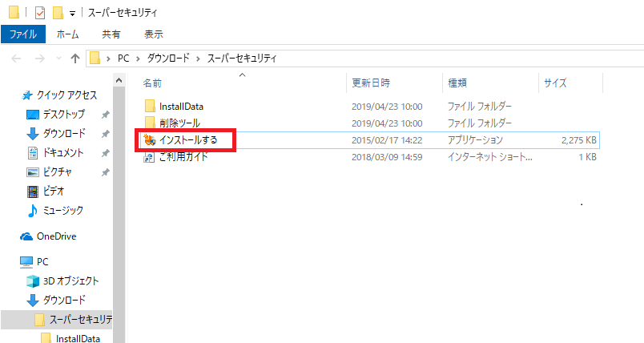Click the Back arrow navigation icon
This screenshot has height=343, width=644.
point(18,59)
